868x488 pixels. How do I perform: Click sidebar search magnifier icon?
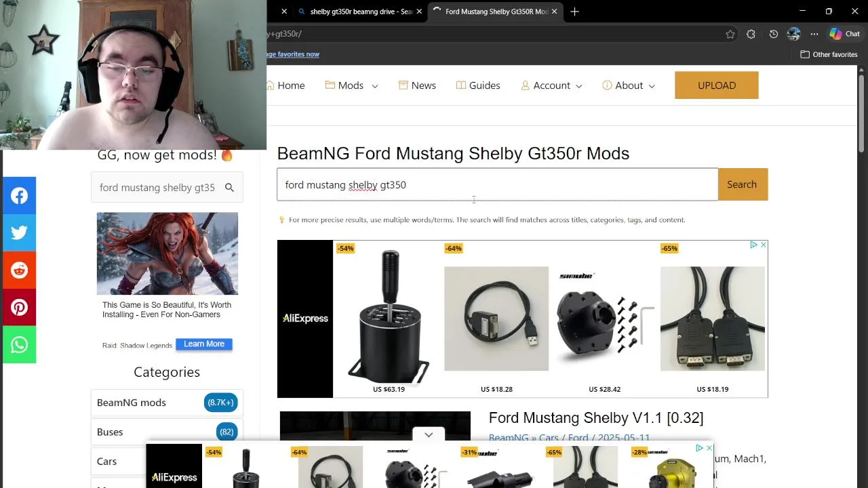click(229, 188)
